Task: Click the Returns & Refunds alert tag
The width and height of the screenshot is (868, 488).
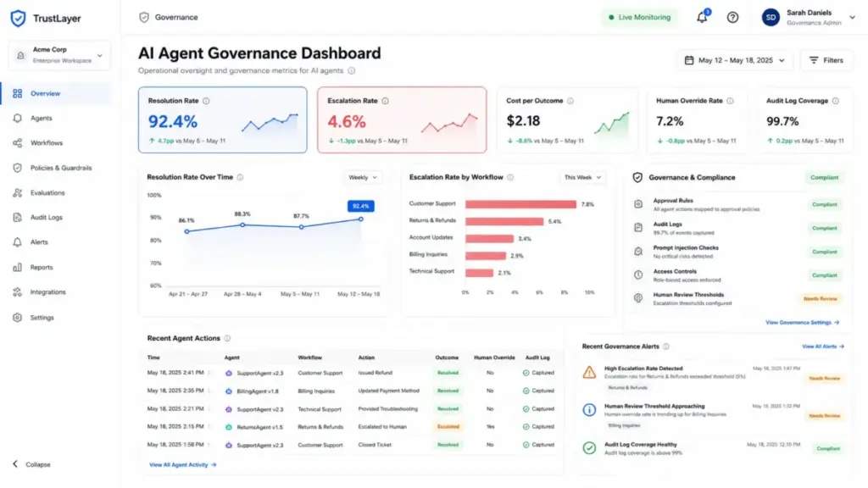Action: [628, 388]
